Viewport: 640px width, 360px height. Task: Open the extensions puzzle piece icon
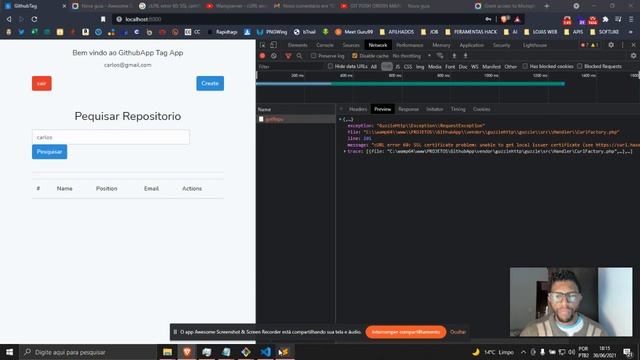pyautogui.click(x=606, y=20)
